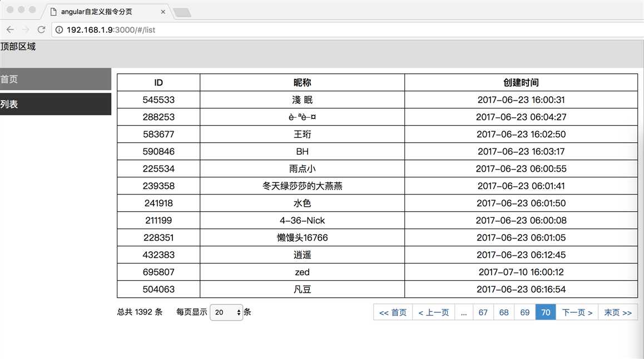Click the highlighted page 70 button
Screen dimensions: 644x359
545,312
